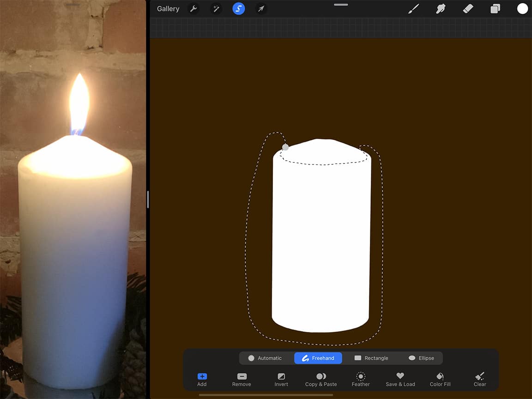Tap Copy & Paste selection
The width and height of the screenshot is (532, 399).
321,380
